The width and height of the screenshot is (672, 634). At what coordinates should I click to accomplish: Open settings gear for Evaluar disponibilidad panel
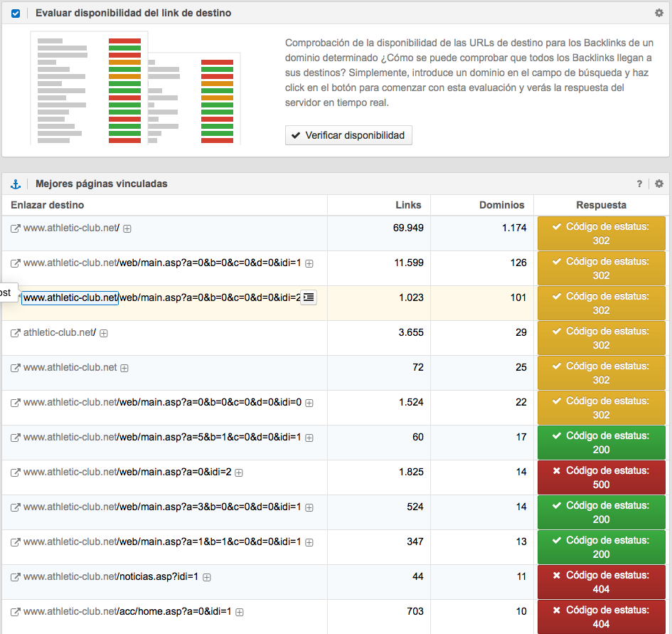pyautogui.click(x=658, y=13)
